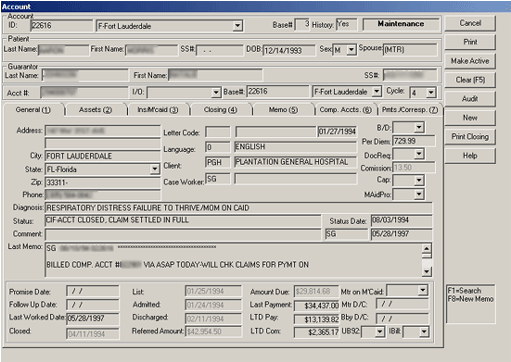The image size is (511, 362).
Task: Click the empty Comment field
Action: click(183, 234)
